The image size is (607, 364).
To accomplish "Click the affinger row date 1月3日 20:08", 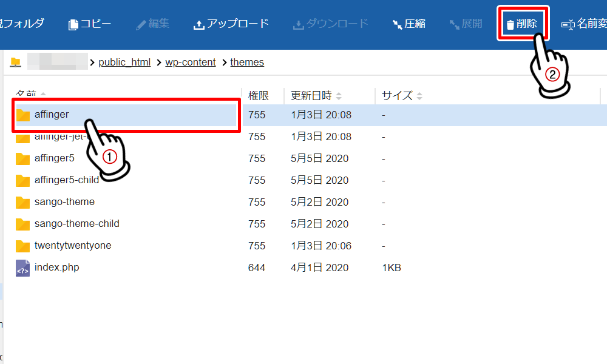I will (321, 115).
